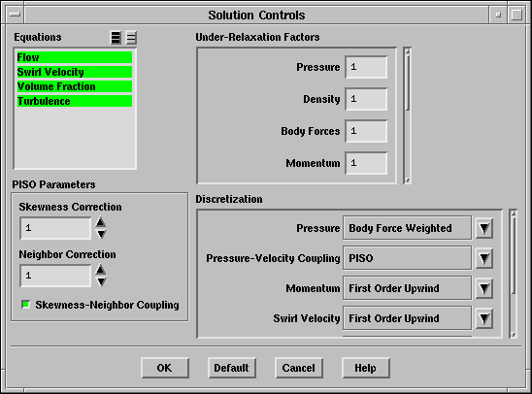Click the Density under-relaxation field
The height and width of the screenshot is (394, 532).
366,99
